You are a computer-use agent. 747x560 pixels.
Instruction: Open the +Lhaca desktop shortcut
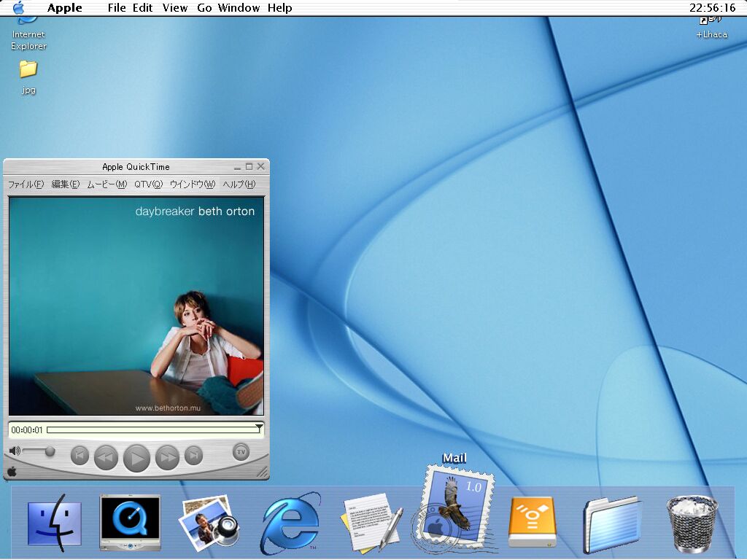[711, 28]
